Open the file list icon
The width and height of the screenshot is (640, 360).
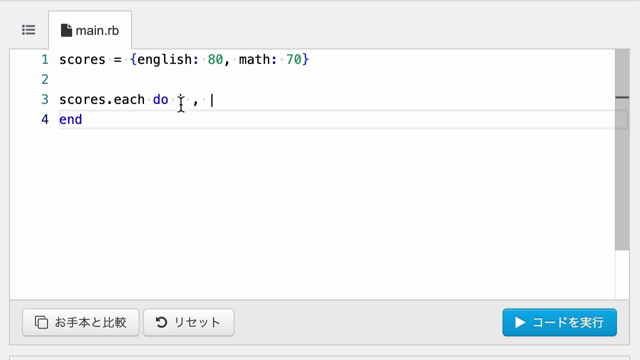[x=29, y=30]
